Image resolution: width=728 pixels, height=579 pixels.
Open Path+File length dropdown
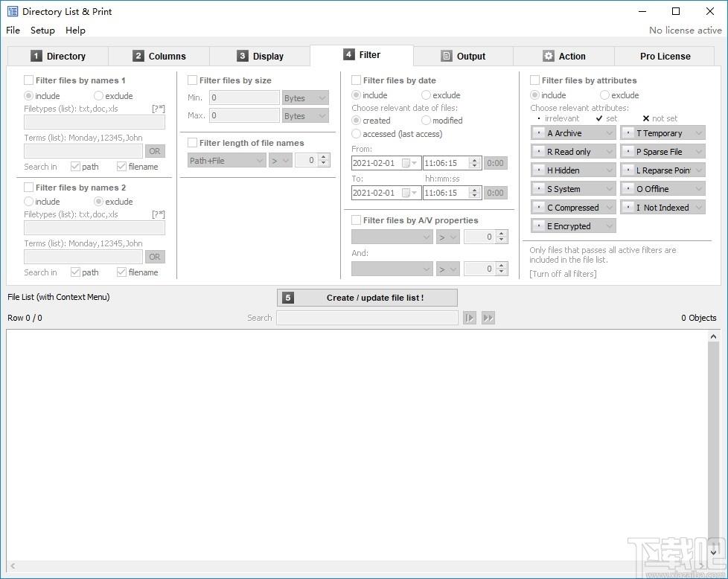click(226, 161)
